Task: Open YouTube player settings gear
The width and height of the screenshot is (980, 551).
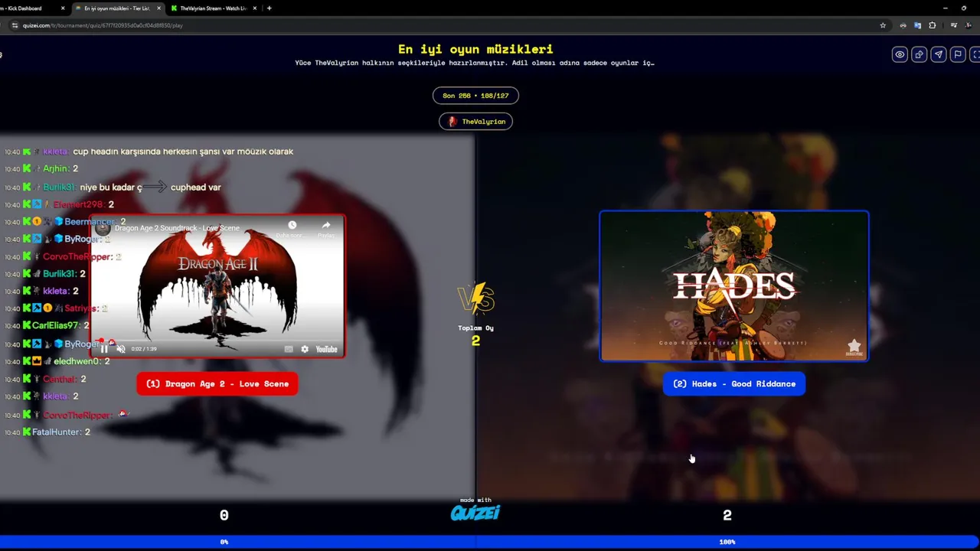Action: point(305,349)
